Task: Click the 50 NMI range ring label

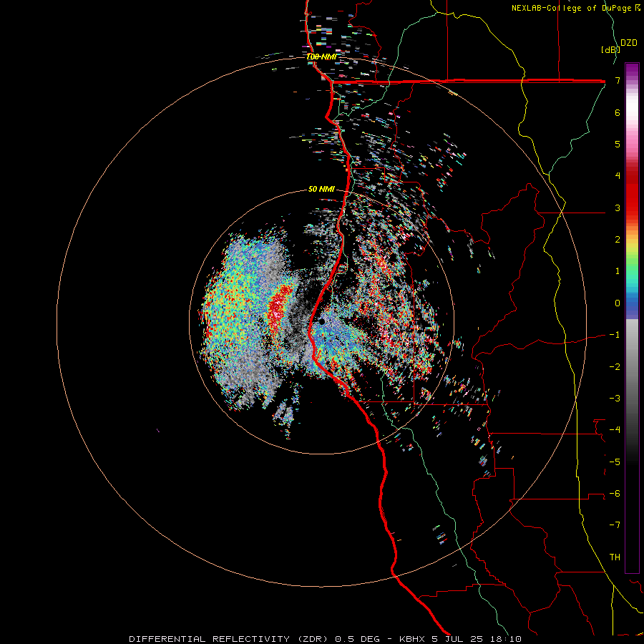Action: 321,189
